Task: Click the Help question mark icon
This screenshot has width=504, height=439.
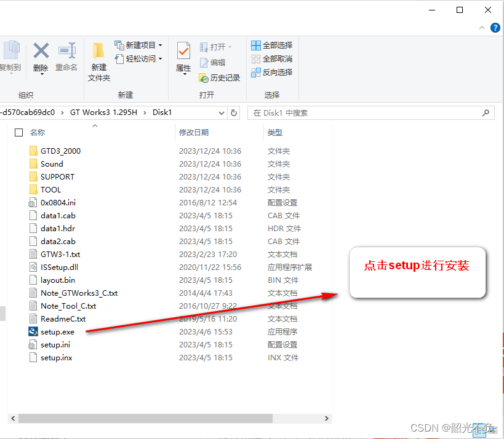Action: click(495, 28)
